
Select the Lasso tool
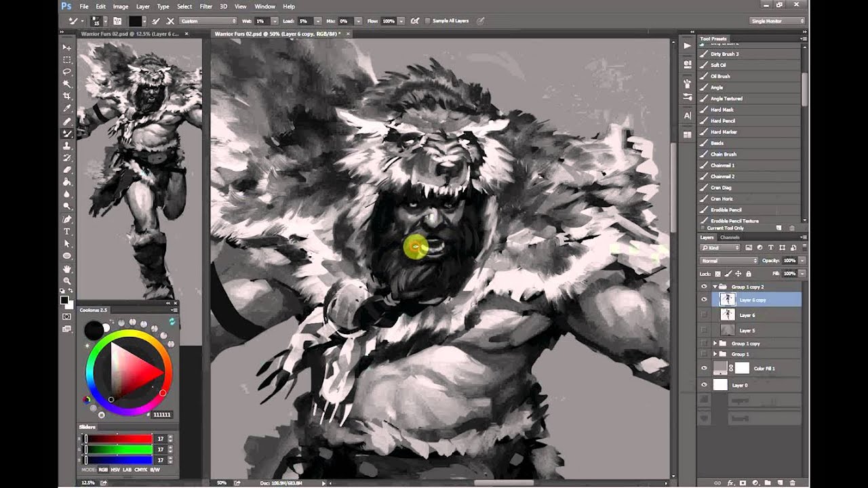click(67, 72)
